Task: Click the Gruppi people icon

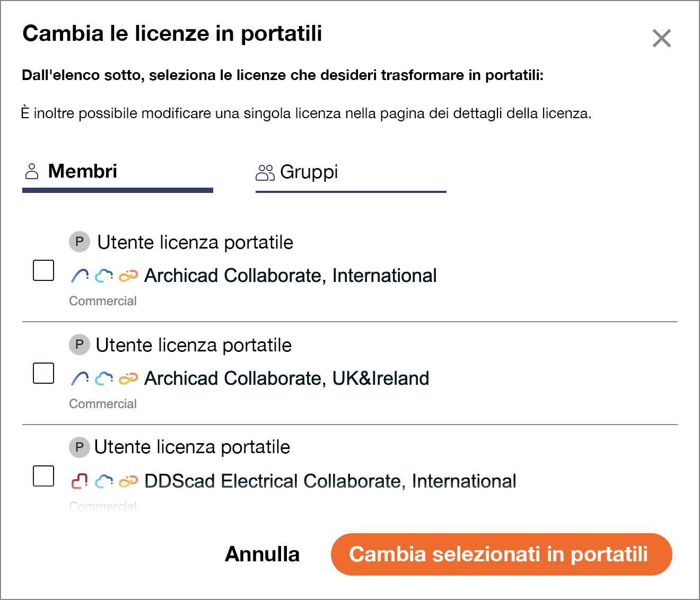Action: tap(265, 172)
